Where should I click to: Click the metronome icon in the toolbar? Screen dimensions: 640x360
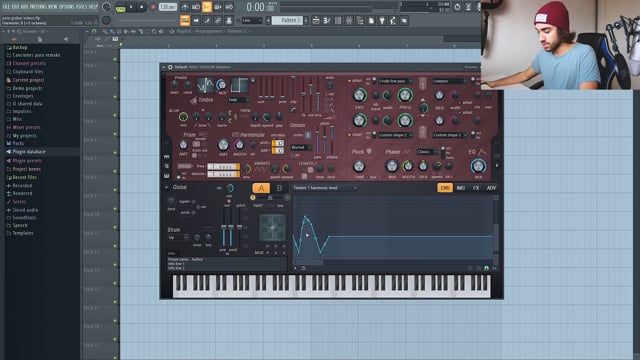[x=185, y=7]
